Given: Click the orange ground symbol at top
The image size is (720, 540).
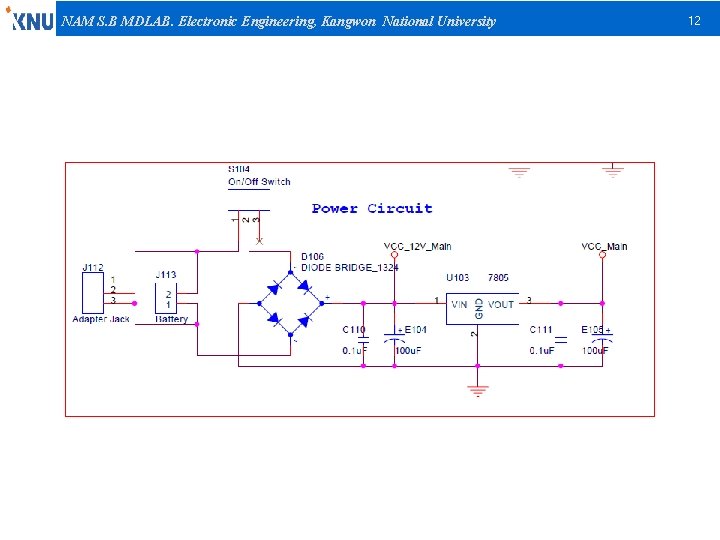Looking at the screenshot, I should (519, 172).
